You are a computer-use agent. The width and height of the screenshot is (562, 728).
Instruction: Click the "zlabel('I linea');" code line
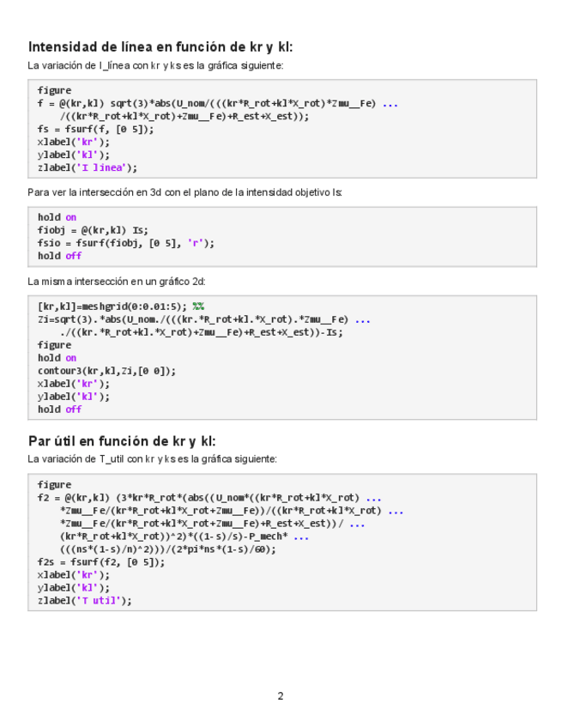(x=87, y=168)
